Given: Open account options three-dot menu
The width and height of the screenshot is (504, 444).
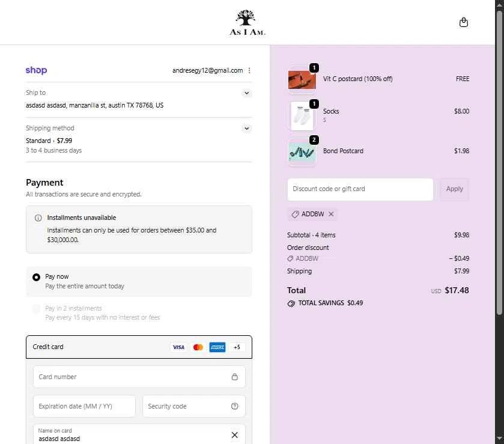Looking at the screenshot, I should pyautogui.click(x=249, y=70).
